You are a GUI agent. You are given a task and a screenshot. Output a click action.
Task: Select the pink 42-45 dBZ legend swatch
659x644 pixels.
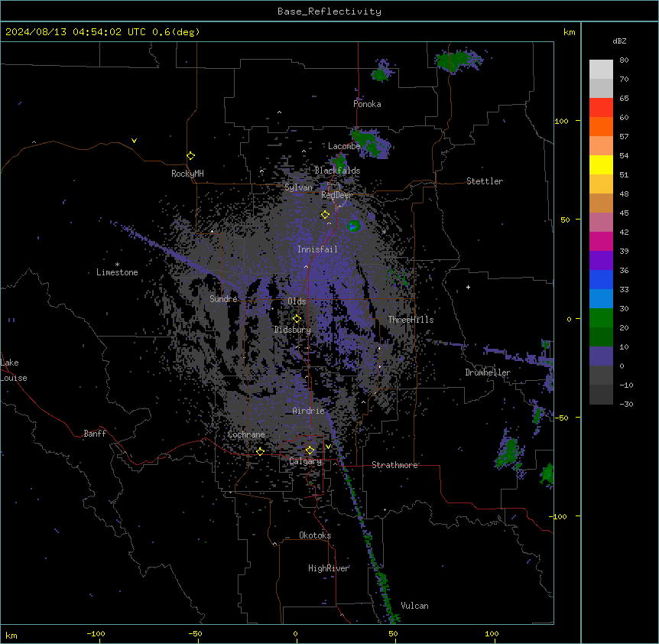click(601, 223)
